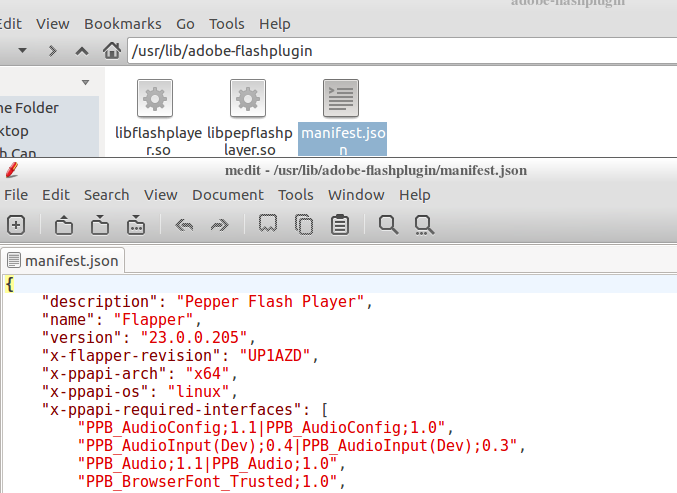The image size is (677, 493).
Task: Open side pane mode dropdown arrow
Action: (x=85, y=82)
